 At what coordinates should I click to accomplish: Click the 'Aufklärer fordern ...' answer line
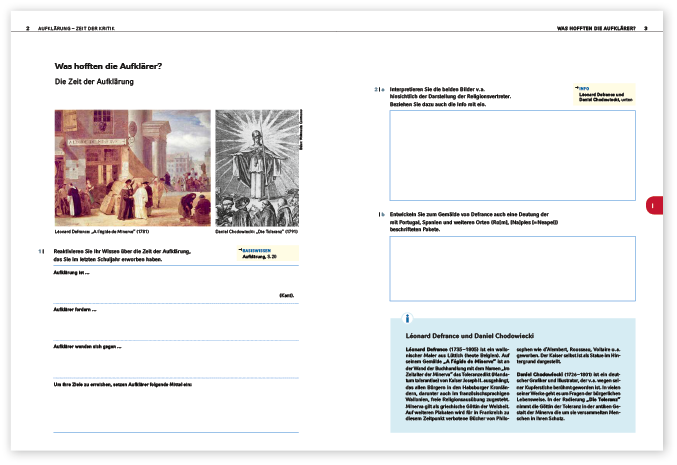[176, 322]
